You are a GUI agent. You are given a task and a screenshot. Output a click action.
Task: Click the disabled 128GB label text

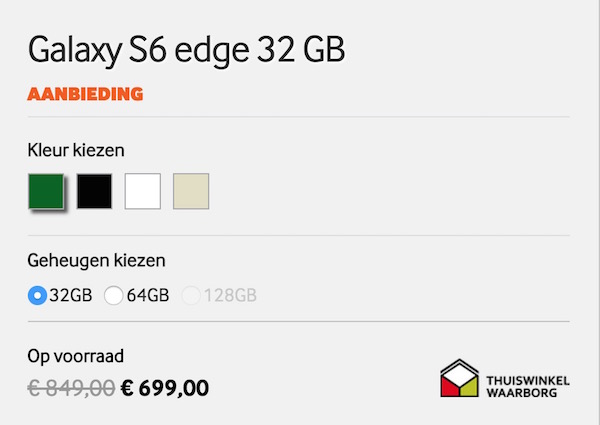[229, 295]
